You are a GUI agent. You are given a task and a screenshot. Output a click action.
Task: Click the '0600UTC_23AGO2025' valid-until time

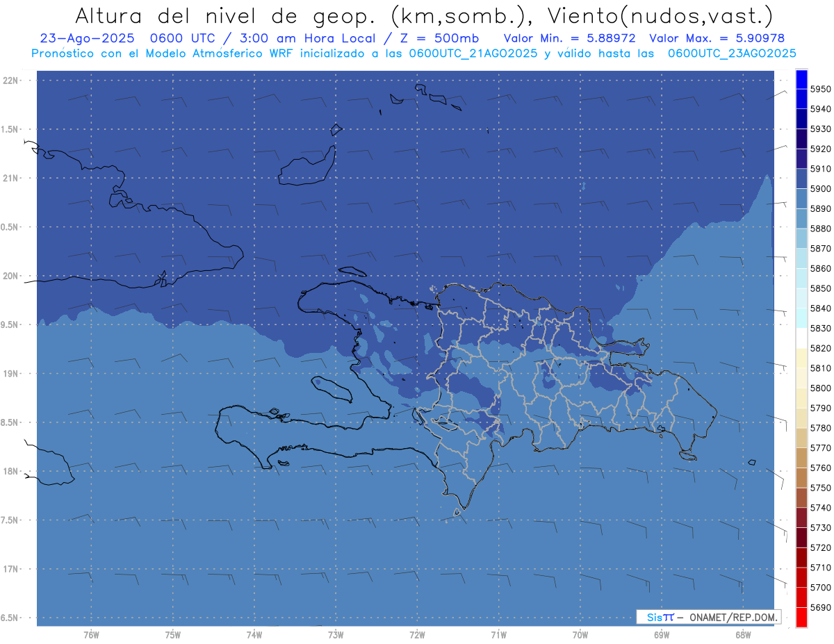pos(732,53)
